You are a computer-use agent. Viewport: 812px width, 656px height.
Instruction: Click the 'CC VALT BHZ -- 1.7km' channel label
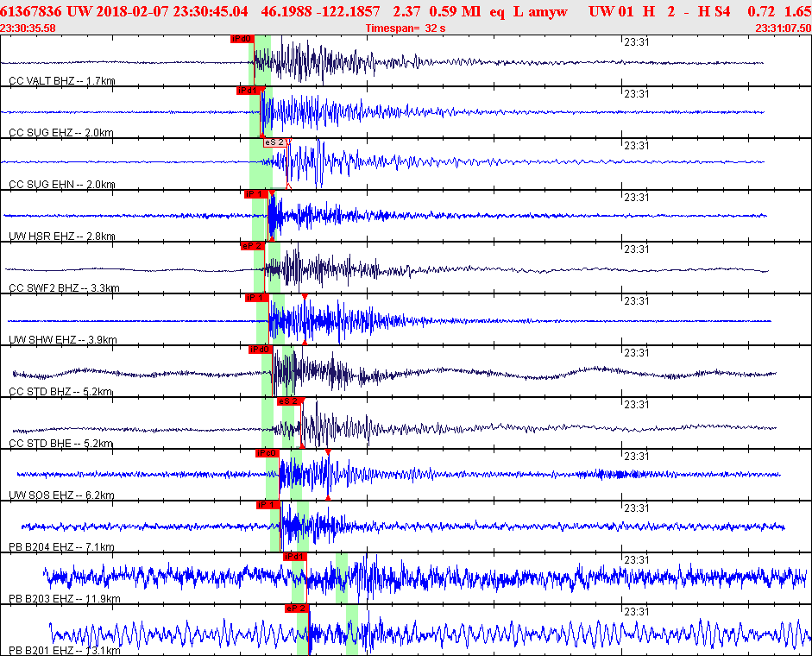click(62, 81)
